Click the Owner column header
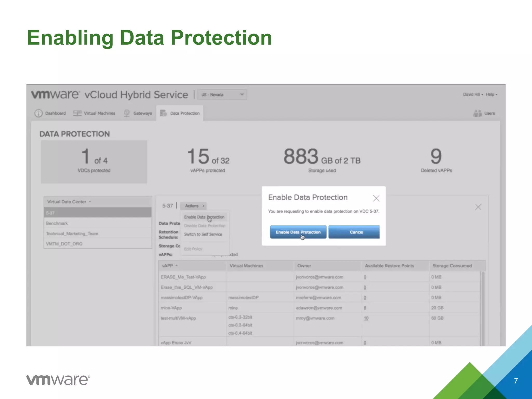Image resolution: width=532 pixels, height=399 pixels. [x=328, y=266]
